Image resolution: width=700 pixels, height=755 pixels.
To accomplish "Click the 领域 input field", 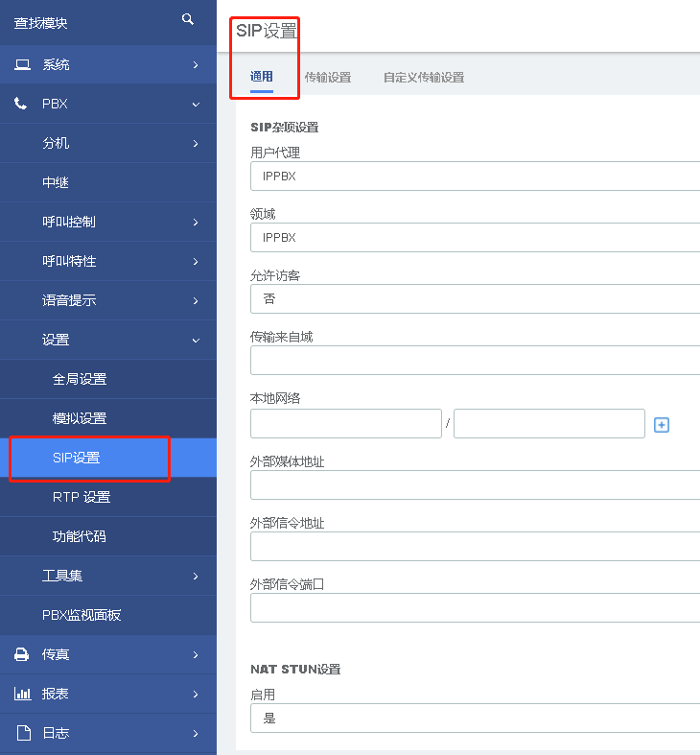I will [x=476, y=237].
